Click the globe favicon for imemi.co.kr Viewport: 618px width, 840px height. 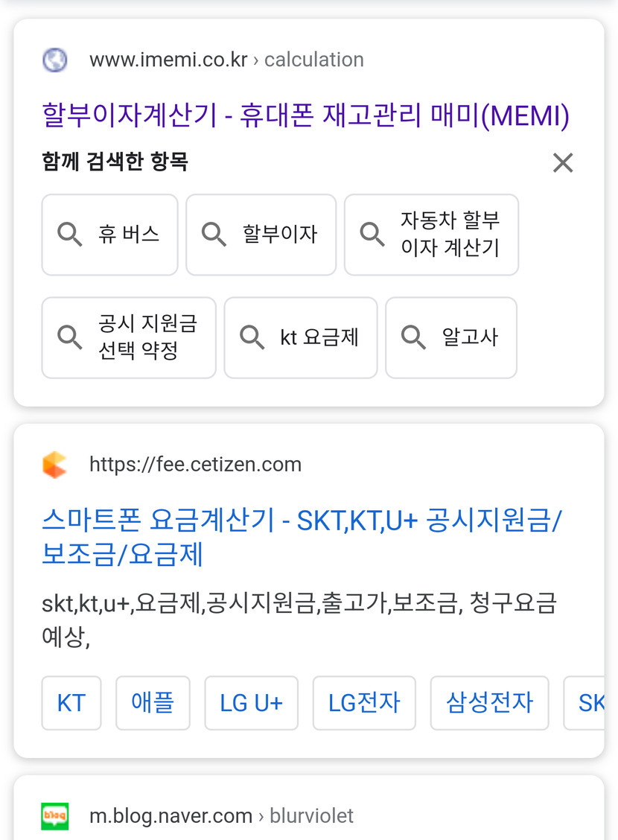[x=55, y=60]
